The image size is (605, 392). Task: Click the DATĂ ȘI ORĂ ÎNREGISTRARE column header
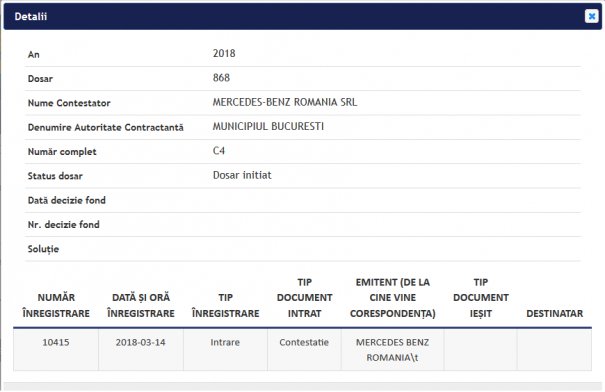(x=141, y=305)
